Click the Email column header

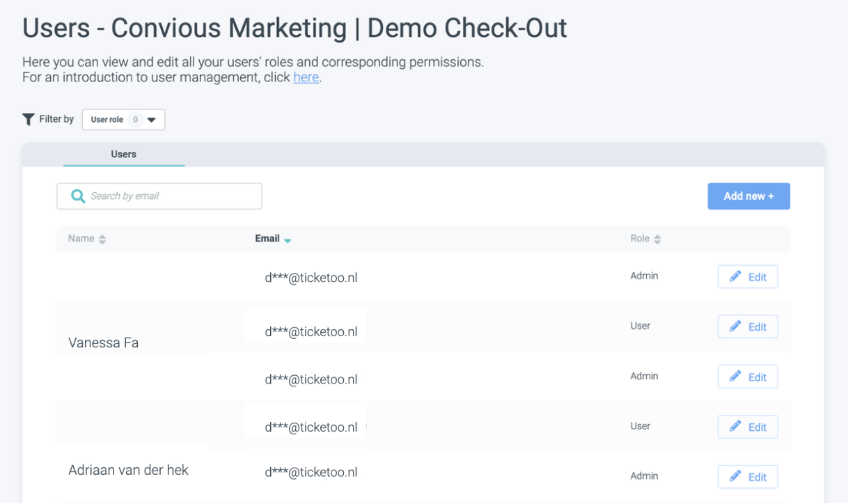click(267, 239)
